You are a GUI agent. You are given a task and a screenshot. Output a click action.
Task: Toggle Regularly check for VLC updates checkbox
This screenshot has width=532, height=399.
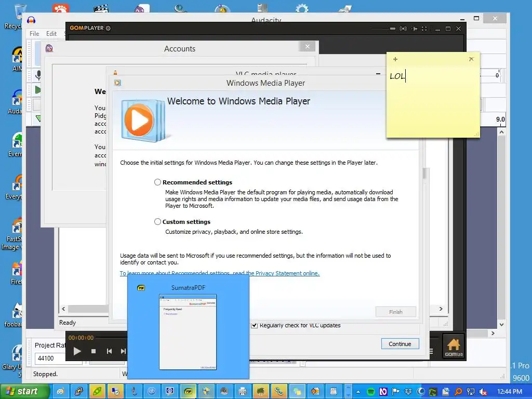(x=254, y=325)
